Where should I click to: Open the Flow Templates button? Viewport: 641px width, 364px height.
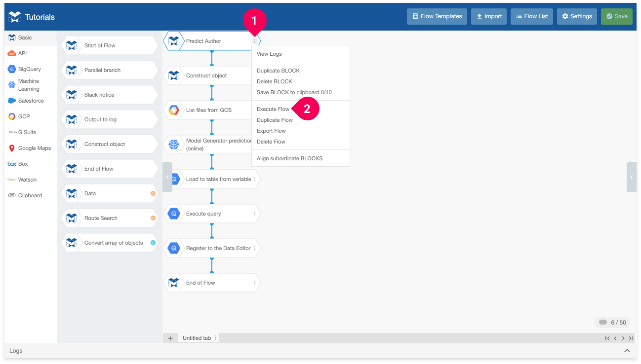pos(437,16)
